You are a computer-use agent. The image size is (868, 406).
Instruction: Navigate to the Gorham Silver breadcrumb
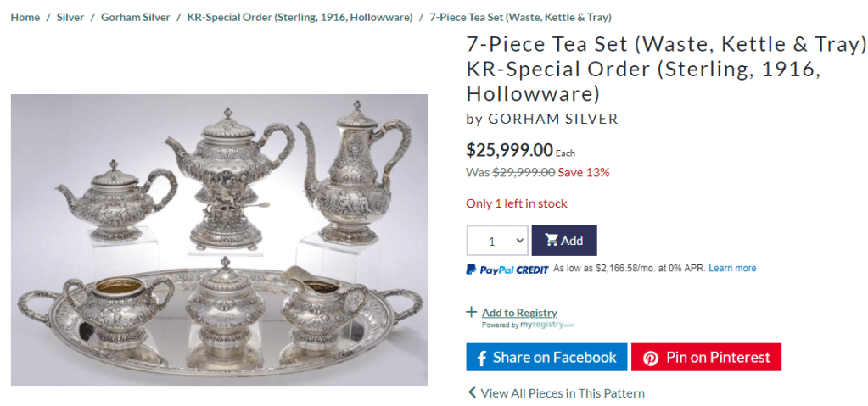click(x=135, y=17)
